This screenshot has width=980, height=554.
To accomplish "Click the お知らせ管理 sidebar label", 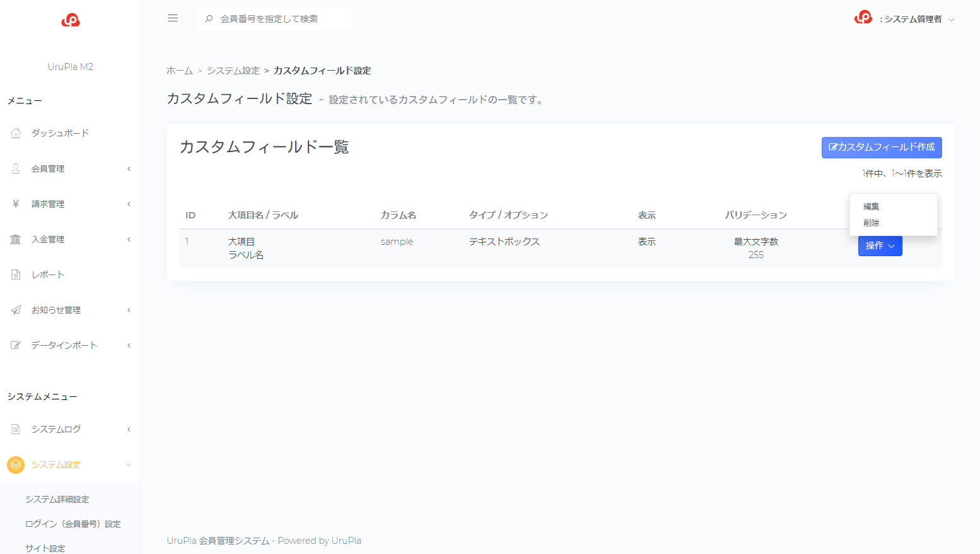I will point(56,310).
